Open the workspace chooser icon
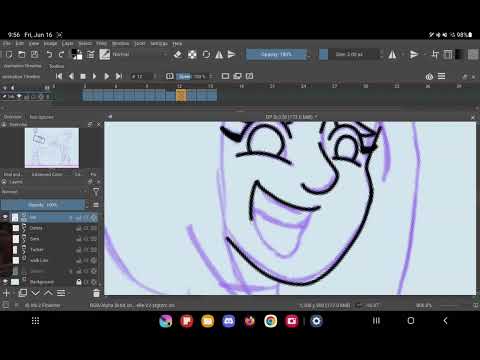Screen dimensions: 480x360 (448, 54)
